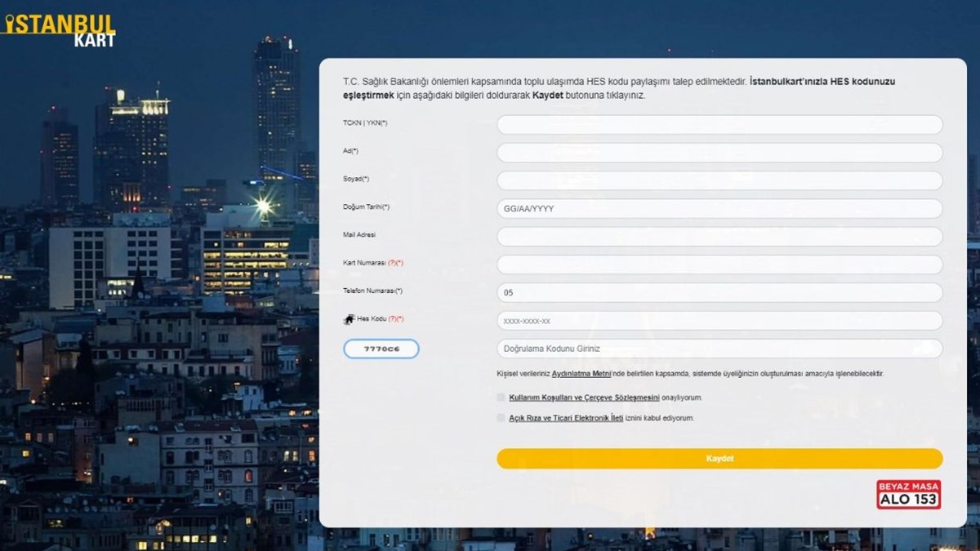Click the 'Doğum Tarihi(*)' label

pyautogui.click(x=366, y=207)
